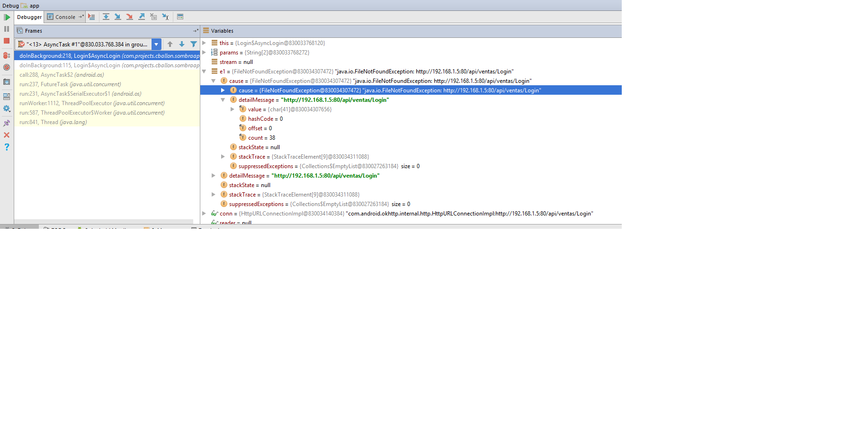868x440 pixels.
Task: Click the Step Over icon
Action: (x=106, y=17)
